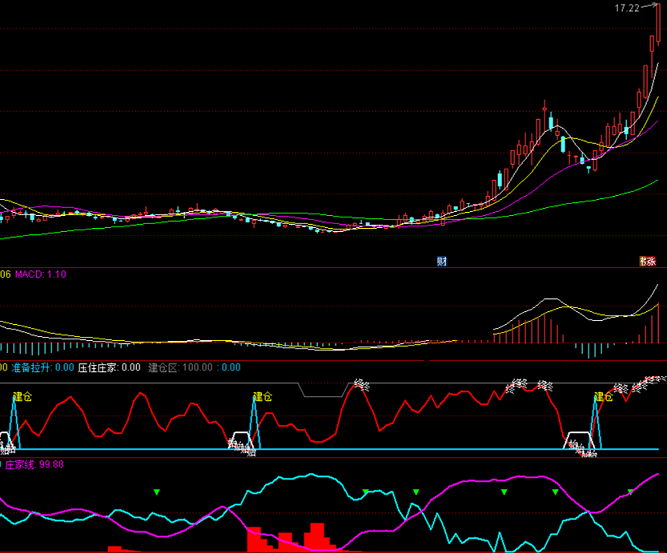Image resolution: width=667 pixels, height=553 pixels.
Task: Click the 准备拉升: 0.00 indicator label
Action: [x=43, y=368]
